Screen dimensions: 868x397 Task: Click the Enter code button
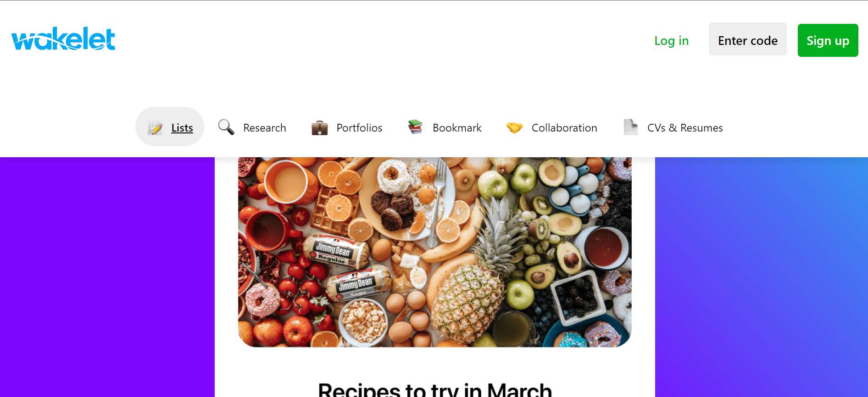click(x=748, y=39)
